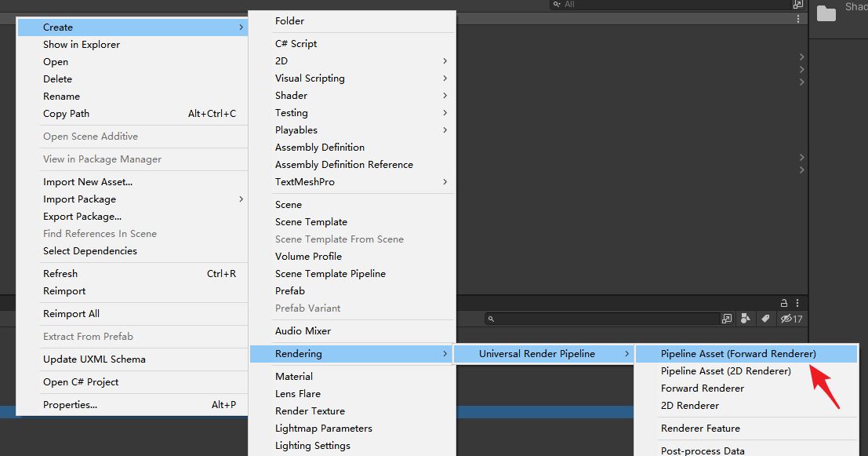
Task: Click Search by Type shapes icon
Action: [746, 319]
